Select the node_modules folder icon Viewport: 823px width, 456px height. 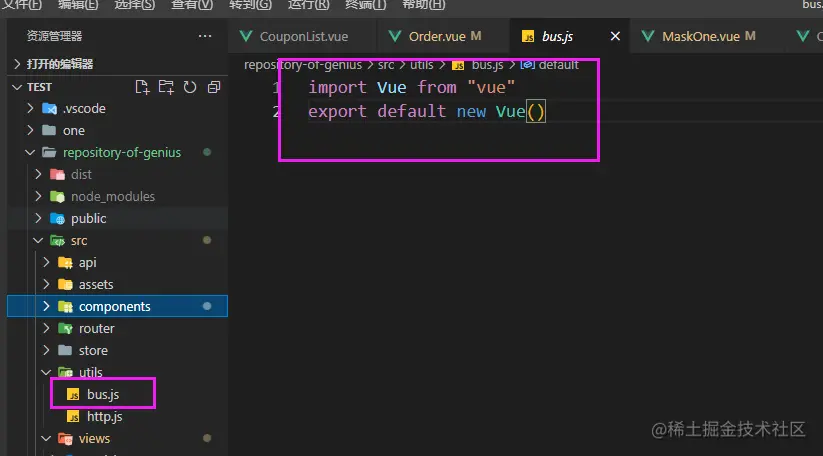[x=57, y=196]
